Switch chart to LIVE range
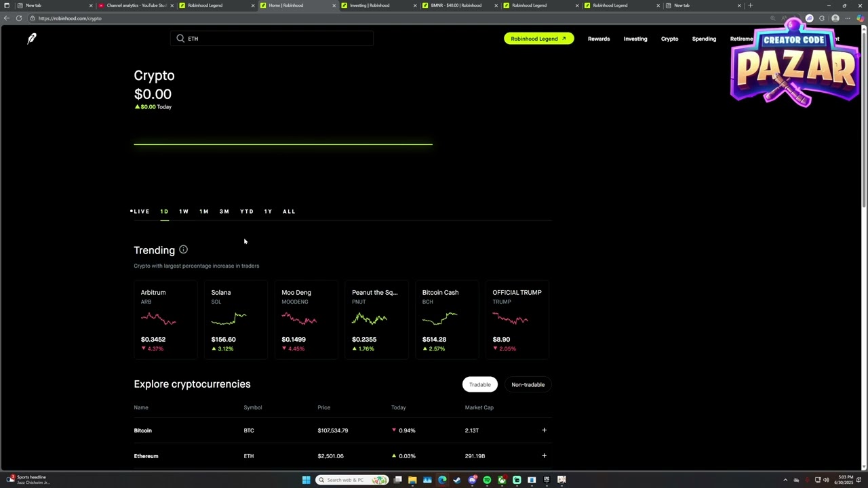Screen dimensions: 868x488 [140, 211]
